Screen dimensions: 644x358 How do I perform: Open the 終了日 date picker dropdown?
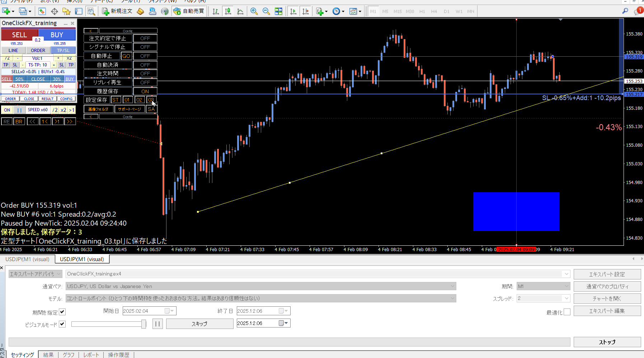click(x=286, y=311)
